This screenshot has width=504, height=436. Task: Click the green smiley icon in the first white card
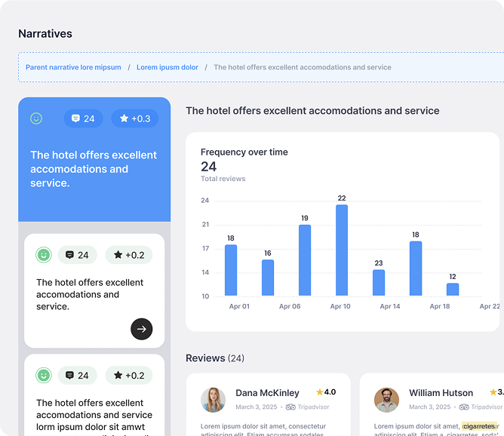click(x=44, y=255)
